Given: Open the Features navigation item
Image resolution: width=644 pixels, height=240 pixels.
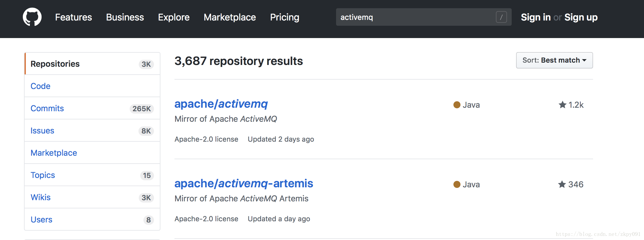Looking at the screenshot, I should coord(73,17).
